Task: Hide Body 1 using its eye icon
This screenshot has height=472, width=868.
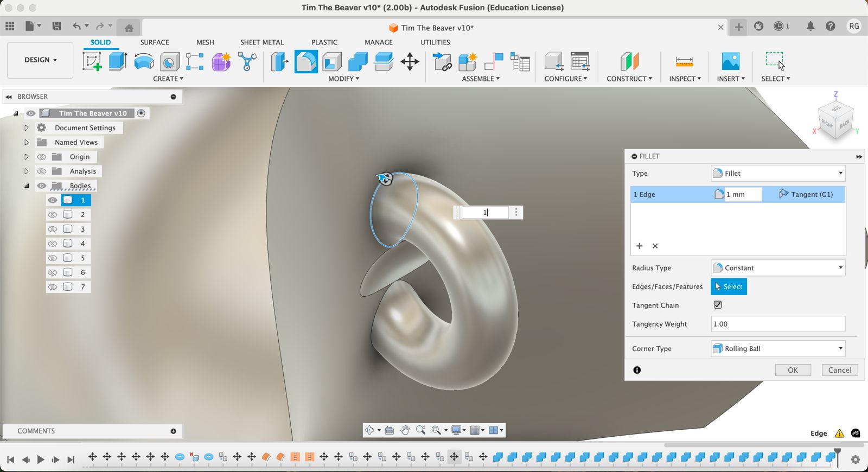Action: [53, 200]
